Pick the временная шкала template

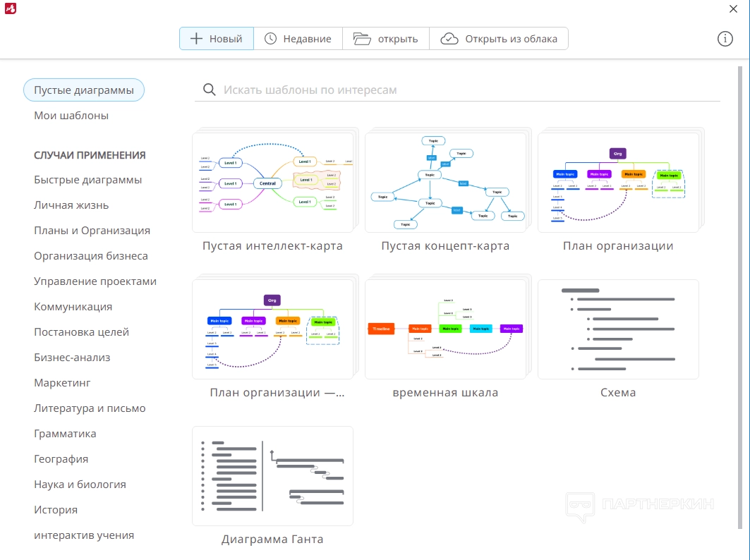445,329
